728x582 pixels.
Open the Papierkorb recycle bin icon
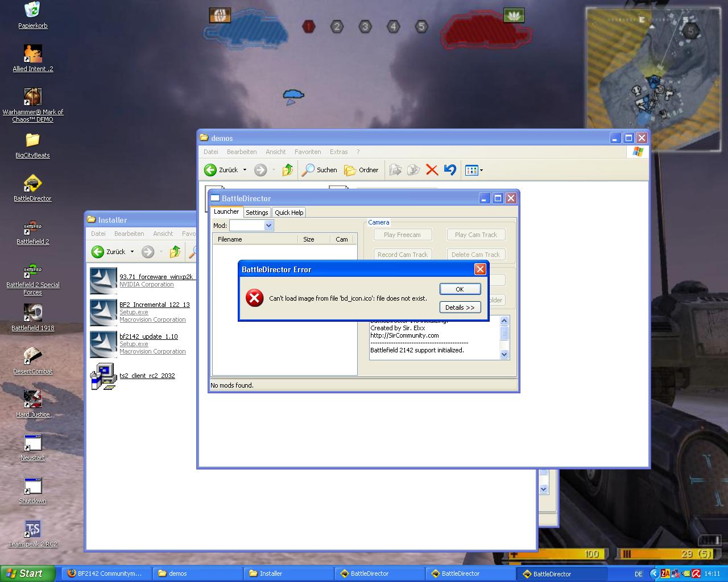click(x=32, y=15)
